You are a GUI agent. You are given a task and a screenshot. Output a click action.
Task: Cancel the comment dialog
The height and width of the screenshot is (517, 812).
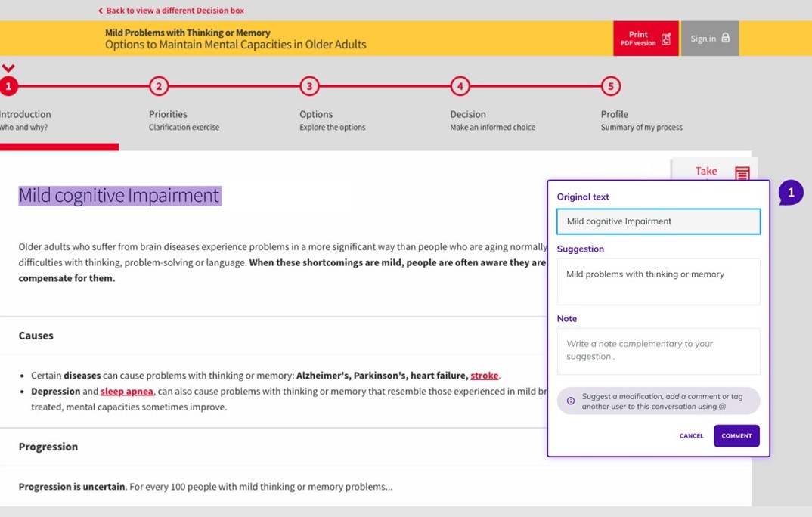coord(691,436)
